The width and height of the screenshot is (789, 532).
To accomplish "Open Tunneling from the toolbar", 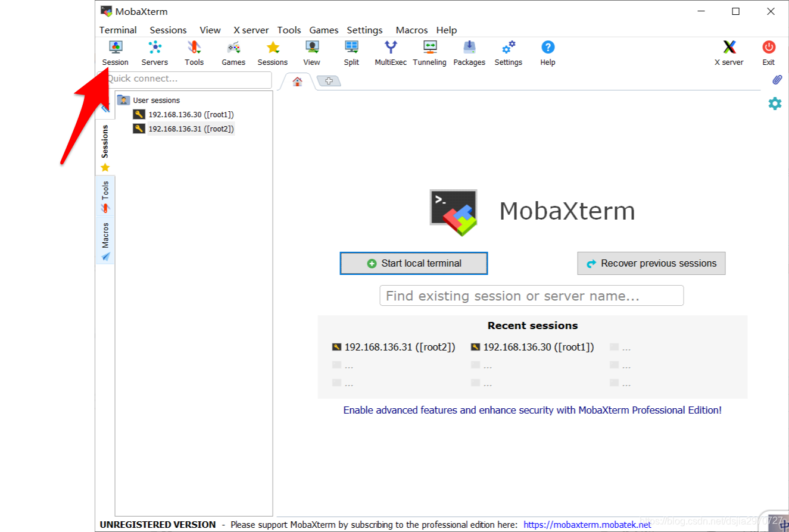I will pyautogui.click(x=429, y=53).
